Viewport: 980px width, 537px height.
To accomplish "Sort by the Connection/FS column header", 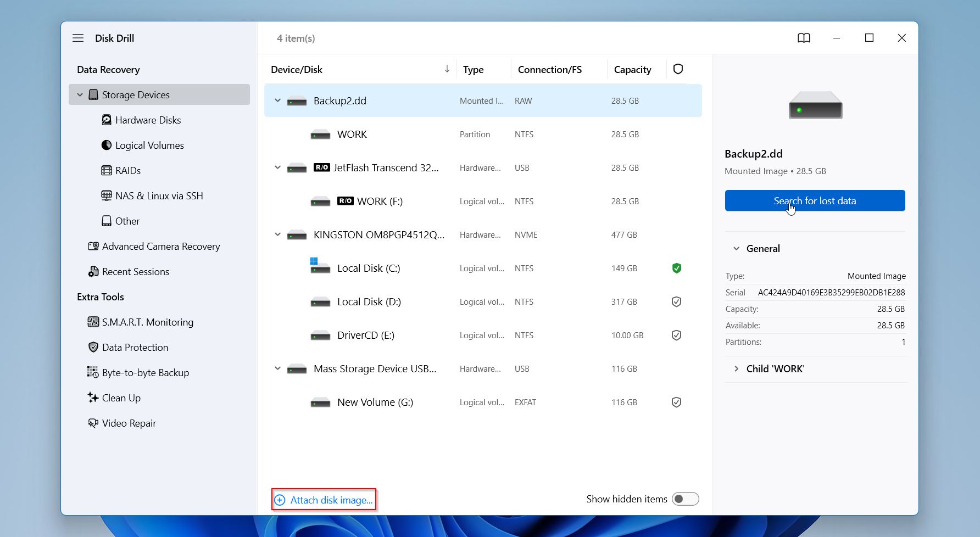I will pos(549,69).
